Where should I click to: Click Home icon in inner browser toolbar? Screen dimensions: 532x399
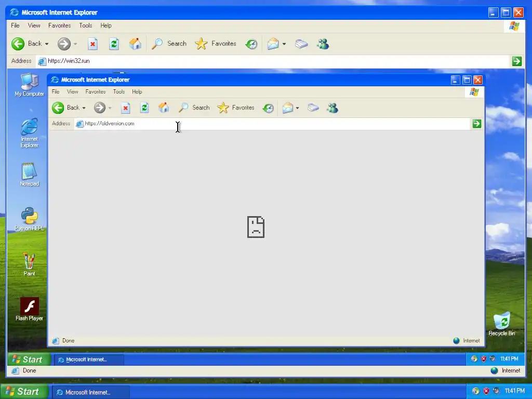point(164,108)
